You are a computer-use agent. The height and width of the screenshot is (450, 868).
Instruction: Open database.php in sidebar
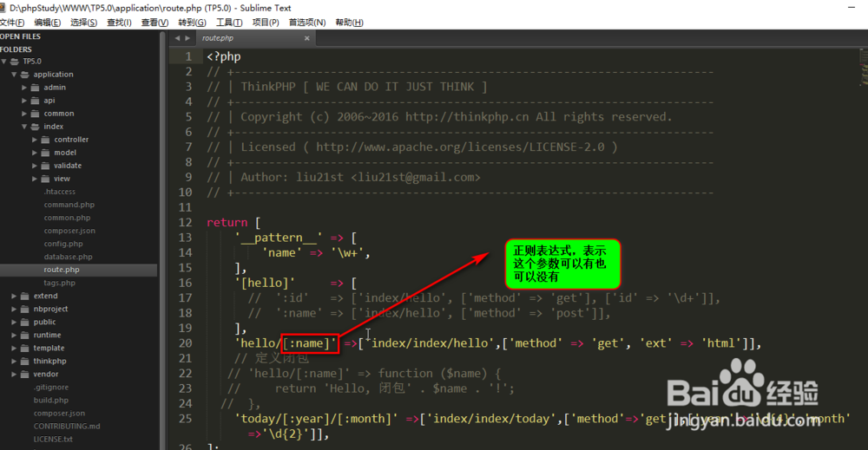[x=68, y=257]
